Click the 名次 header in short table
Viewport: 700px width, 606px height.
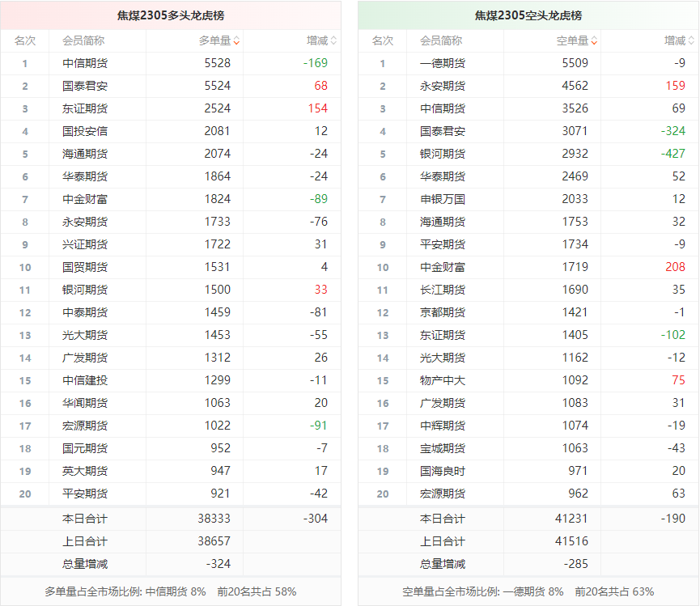[x=383, y=40]
